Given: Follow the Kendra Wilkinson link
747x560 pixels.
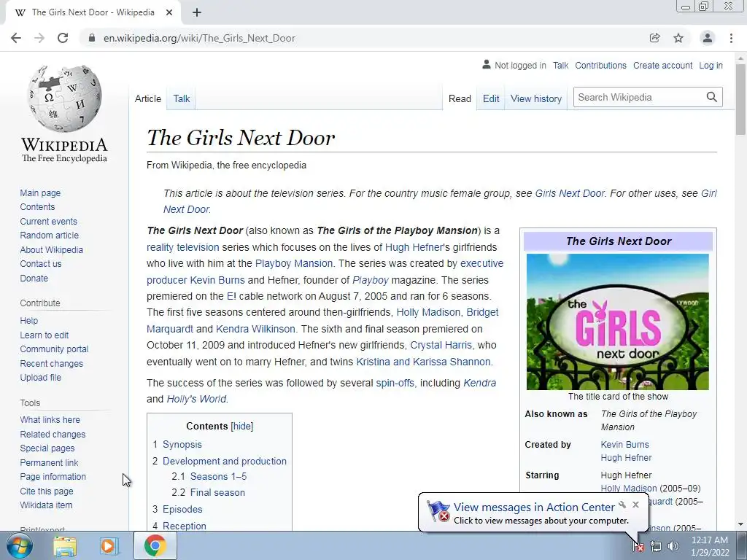Looking at the screenshot, I should coord(255,329).
